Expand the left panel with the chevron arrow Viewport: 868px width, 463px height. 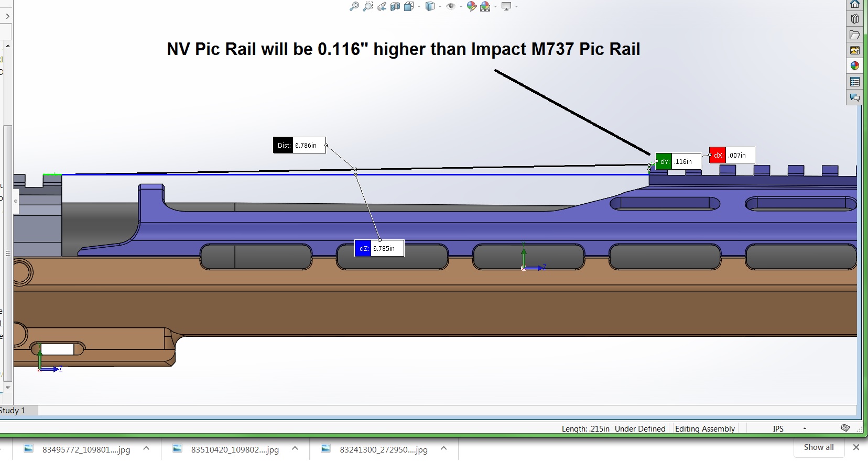pyautogui.click(x=7, y=16)
